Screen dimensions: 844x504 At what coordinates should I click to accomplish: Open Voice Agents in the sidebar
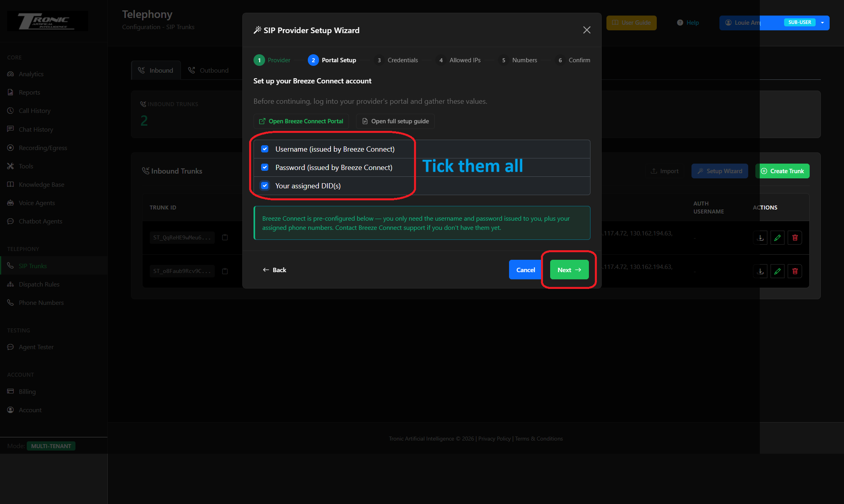click(x=37, y=203)
